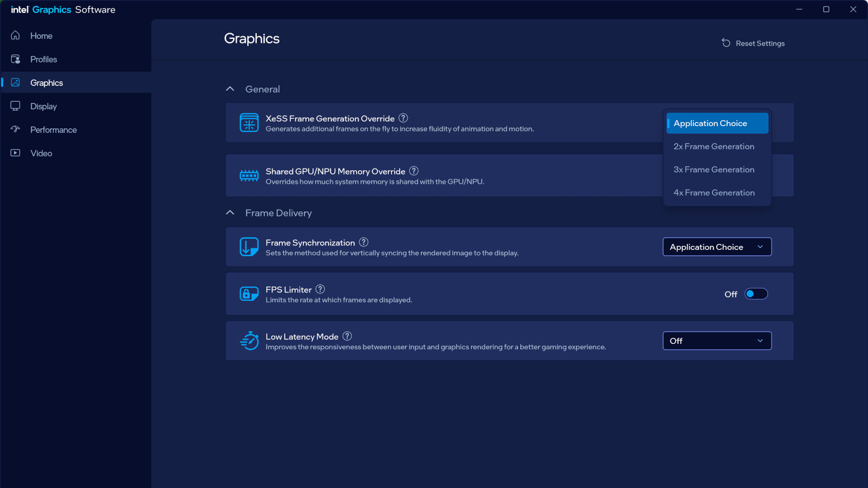Collapse the General section
The width and height of the screenshot is (868, 488).
pyautogui.click(x=230, y=89)
